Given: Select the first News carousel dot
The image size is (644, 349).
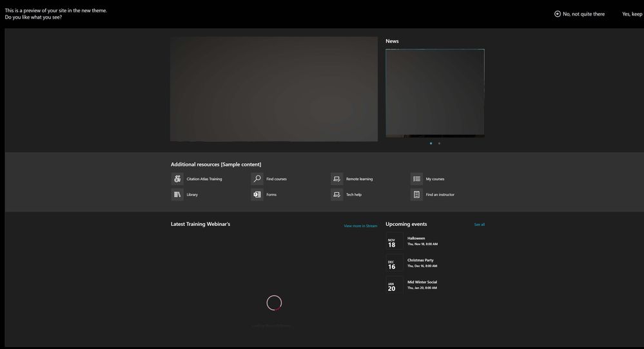Looking at the screenshot, I should coord(431,143).
